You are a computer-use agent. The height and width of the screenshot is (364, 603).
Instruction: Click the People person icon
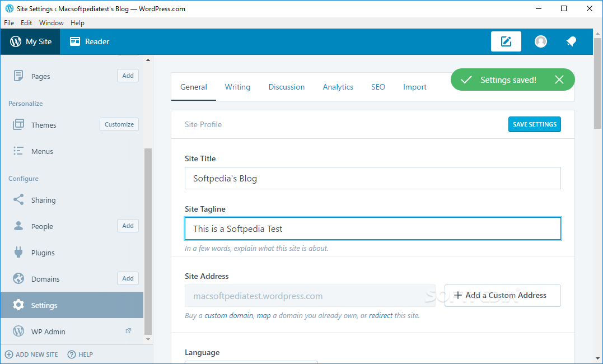pos(18,226)
